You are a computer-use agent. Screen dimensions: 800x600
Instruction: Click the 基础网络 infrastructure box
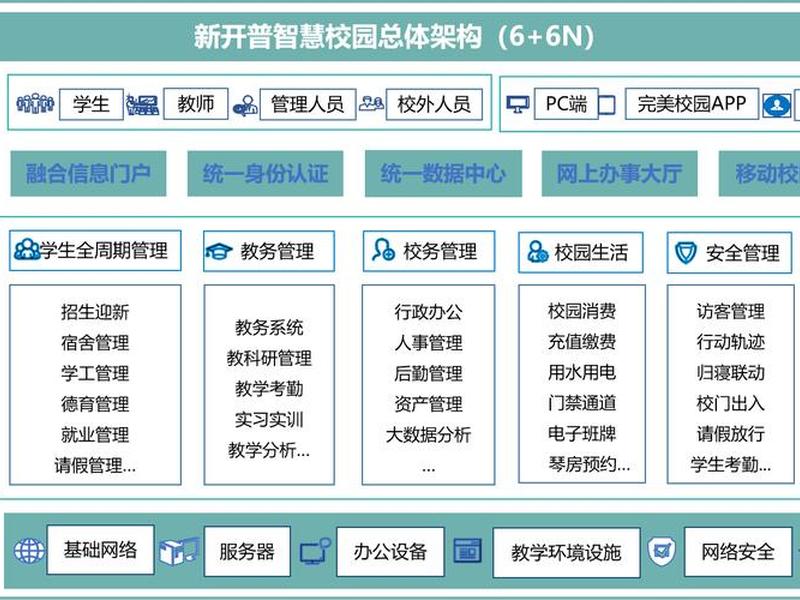[x=101, y=550]
